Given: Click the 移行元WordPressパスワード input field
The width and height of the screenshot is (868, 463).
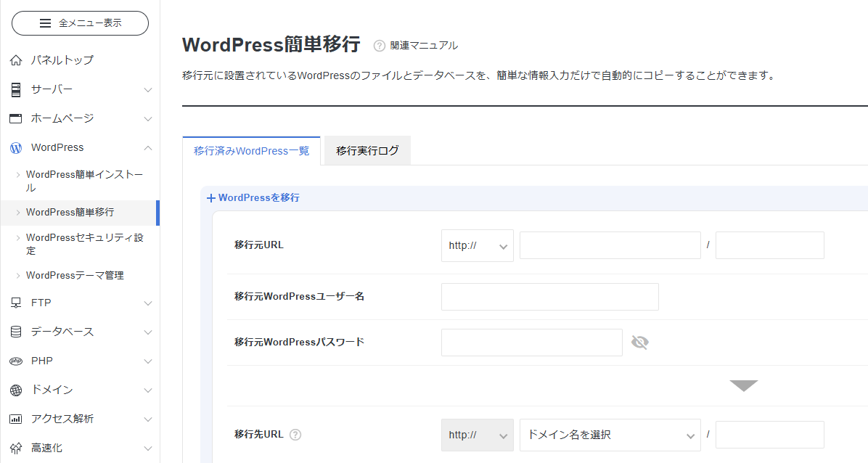Looking at the screenshot, I should [x=531, y=343].
